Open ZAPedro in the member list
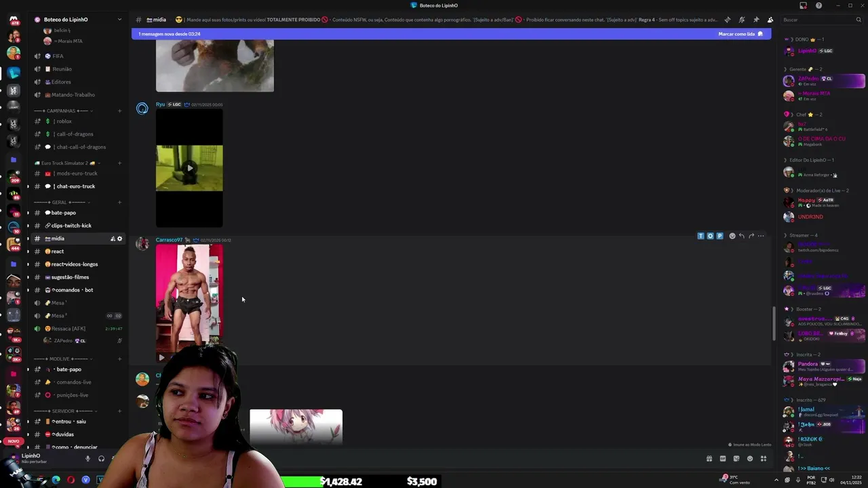Screen dimensions: 868x488 coord(824,81)
